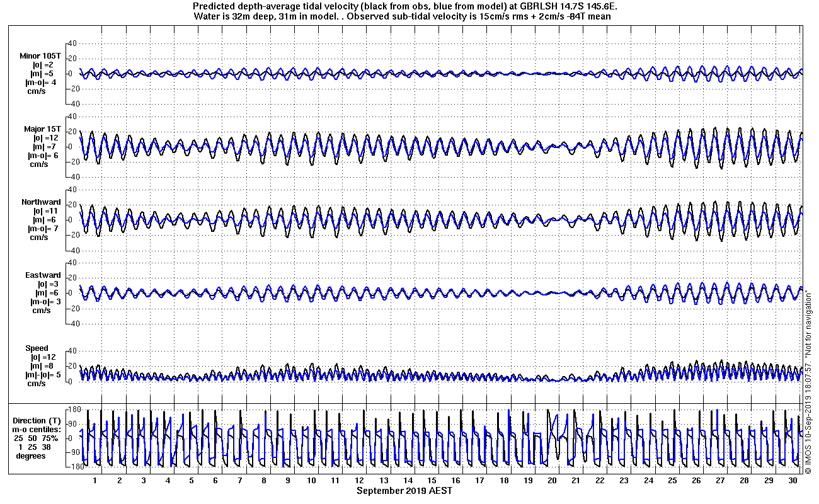Image resolution: width=819 pixels, height=504 pixels.
Task: Click day '5' on the x-axis
Action: (x=192, y=480)
